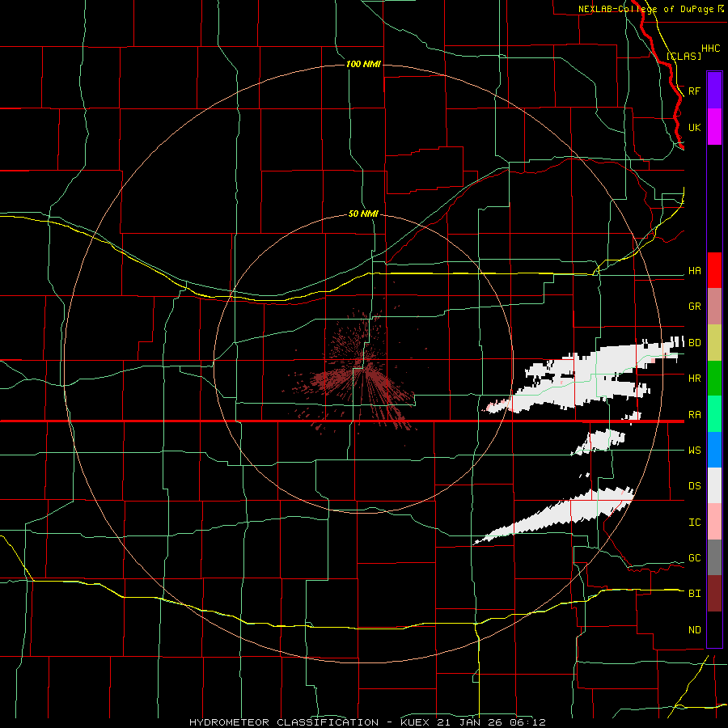
Task: Click the BI legend label
Action: [x=695, y=594]
